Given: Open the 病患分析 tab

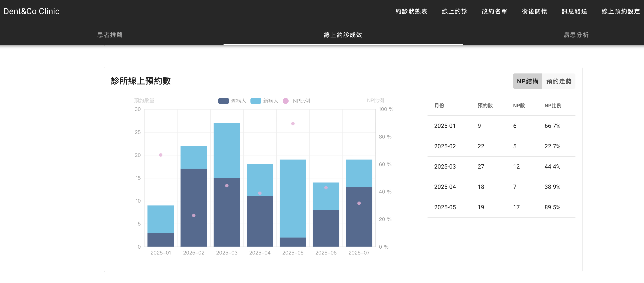Looking at the screenshot, I should pos(576,35).
